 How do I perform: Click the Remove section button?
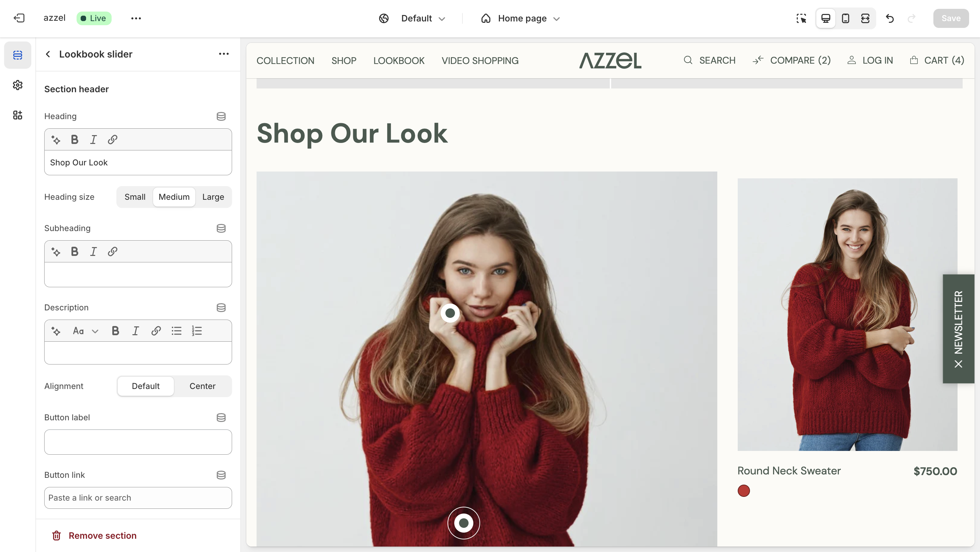(x=95, y=535)
